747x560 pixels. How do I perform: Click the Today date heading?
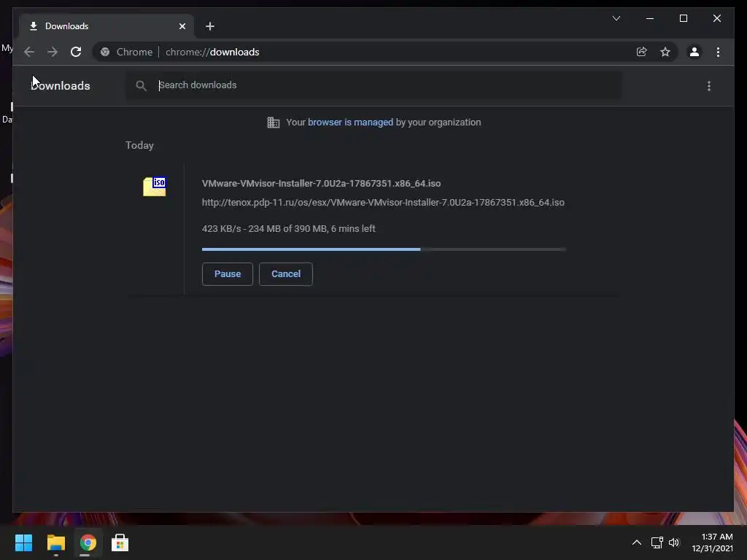(x=139, y=145)
